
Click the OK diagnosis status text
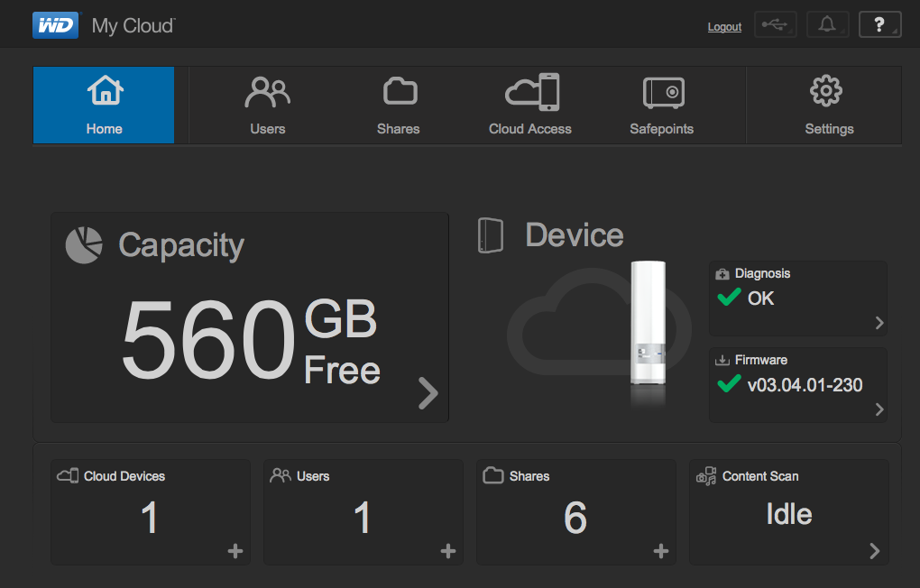pyautogui.click(x=761, y=299)
